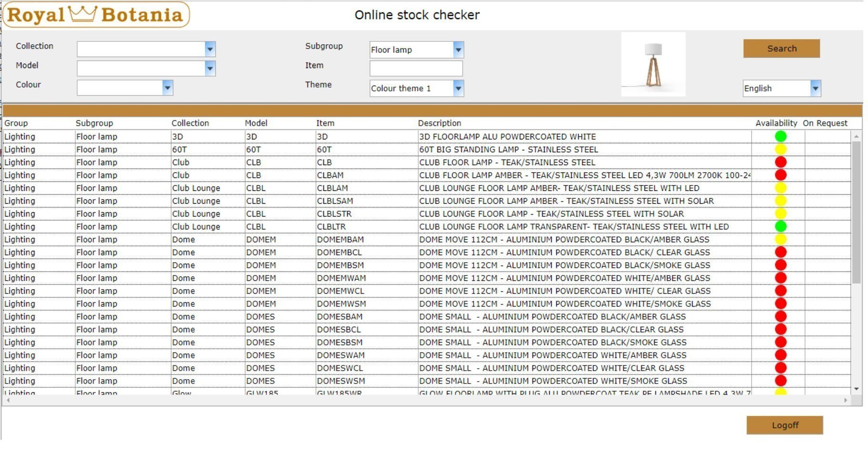The width and height of the screenshot is (868, 454).
Task: Click the Subgroup column header
Action: click(x=94, y=123)
